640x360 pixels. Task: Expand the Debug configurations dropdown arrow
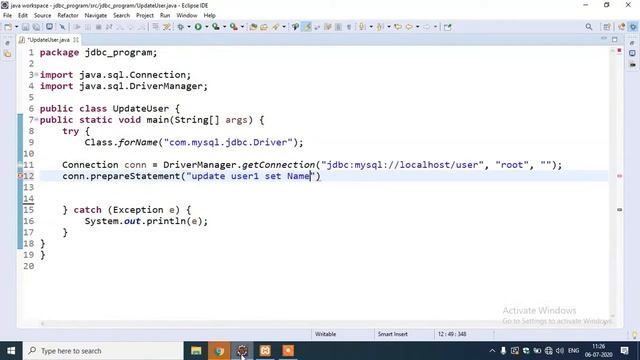[189, 27]
